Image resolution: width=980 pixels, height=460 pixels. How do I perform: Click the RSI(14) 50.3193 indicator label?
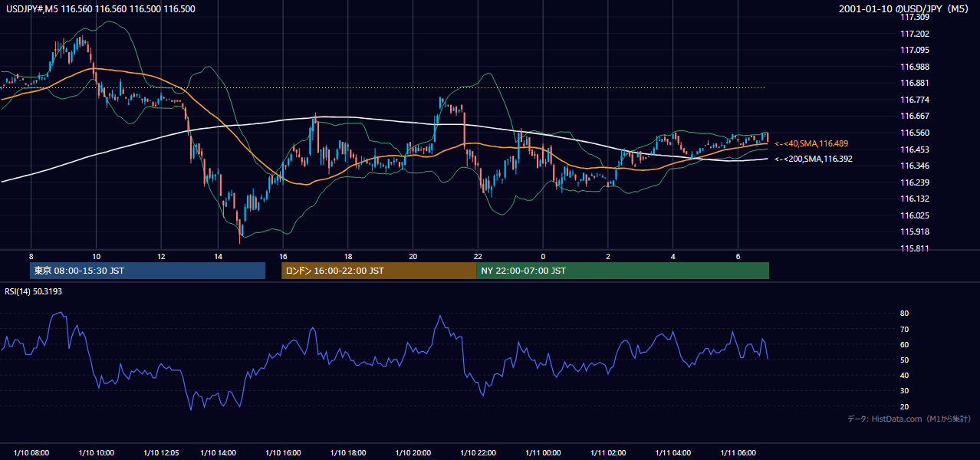[x=32, y=291]
